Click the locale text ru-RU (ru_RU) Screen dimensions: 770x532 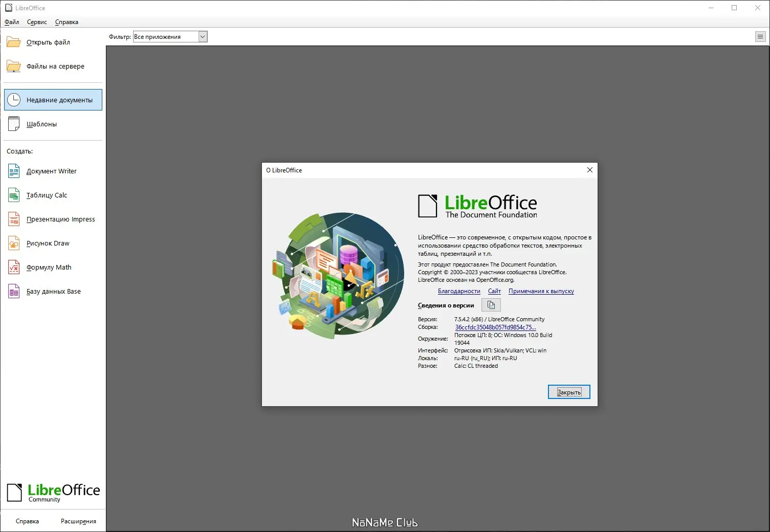(472, 358)
